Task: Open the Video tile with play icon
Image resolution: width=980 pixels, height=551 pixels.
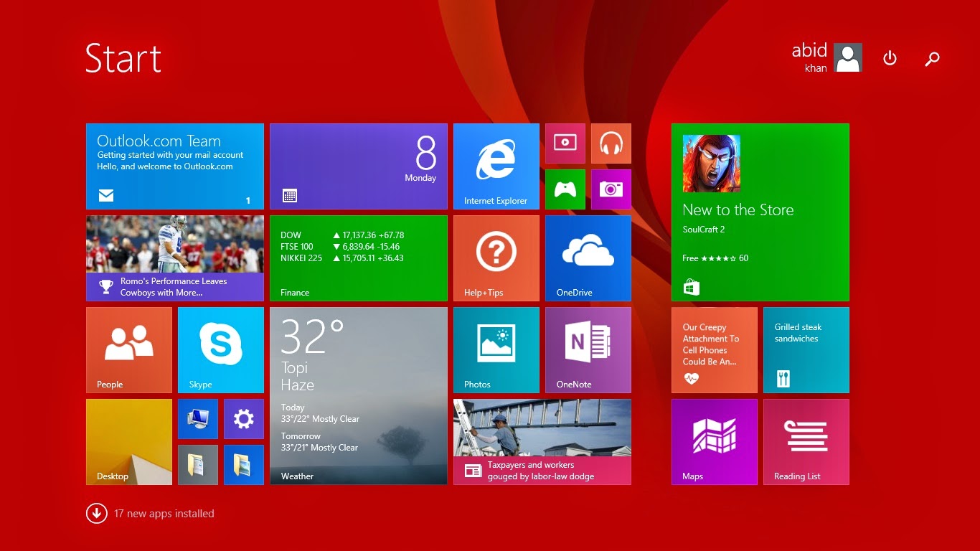Action: 565,143
